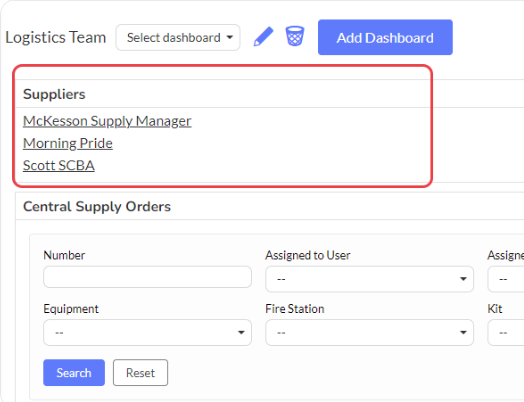
Task: Click the Logistics Team dashboard title
Action: 56,37
